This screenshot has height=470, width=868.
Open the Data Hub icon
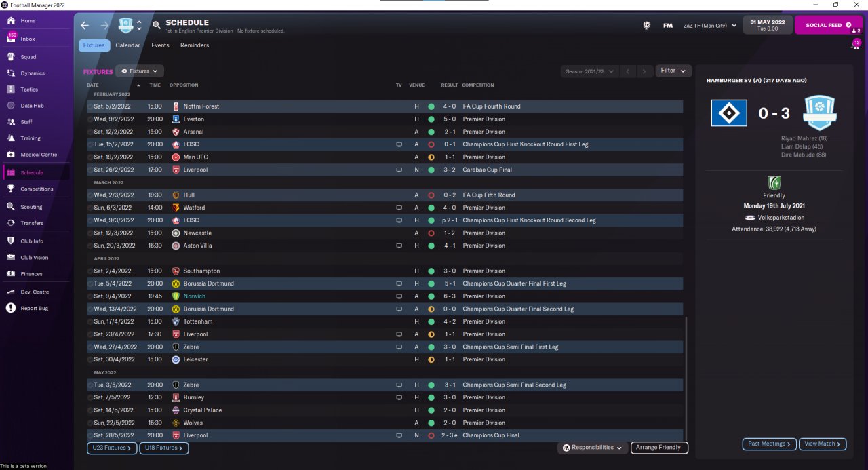click(x=11, y=106)
